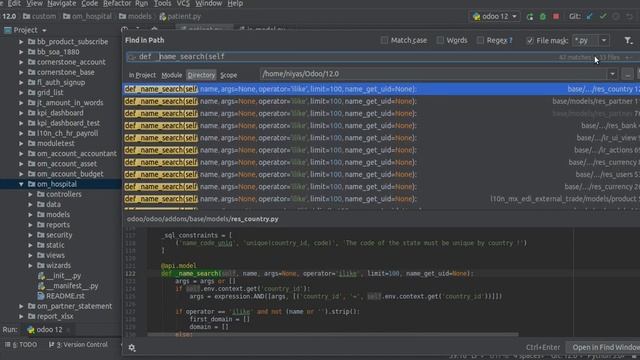Open the File mask *.py dropdown
Viewport: 640px width, 360px height.
604,40
